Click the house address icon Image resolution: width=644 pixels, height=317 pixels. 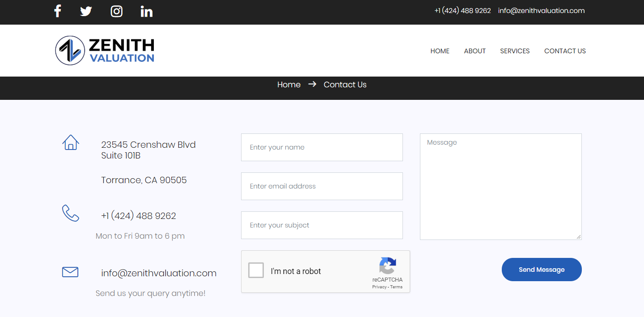71,143
